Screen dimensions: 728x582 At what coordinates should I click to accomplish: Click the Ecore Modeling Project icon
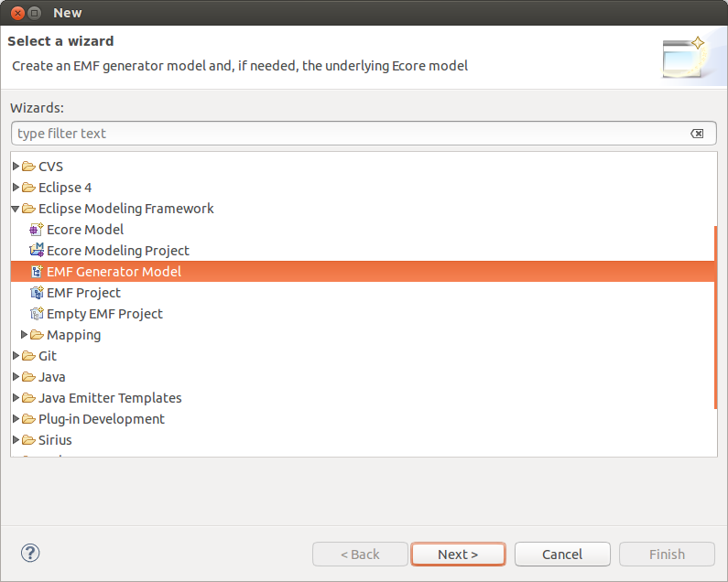(37, 250)
